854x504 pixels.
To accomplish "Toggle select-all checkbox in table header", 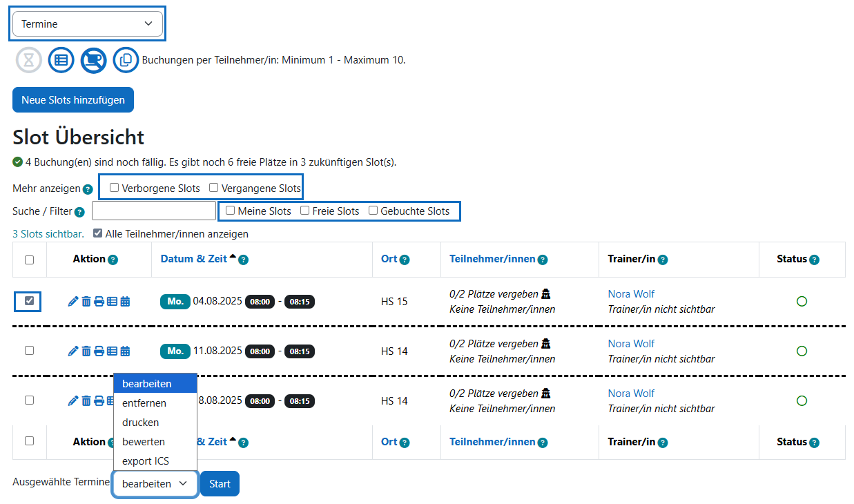I will [29, 260].
